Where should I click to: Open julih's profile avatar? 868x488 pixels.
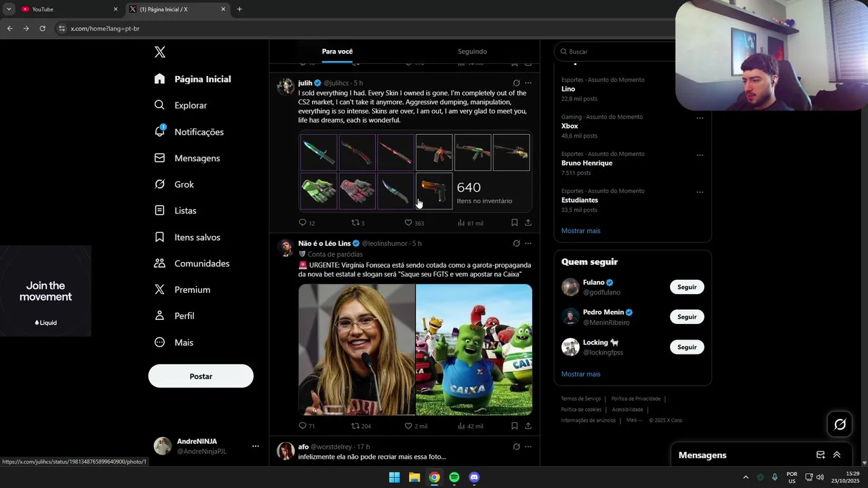(285, 86)
